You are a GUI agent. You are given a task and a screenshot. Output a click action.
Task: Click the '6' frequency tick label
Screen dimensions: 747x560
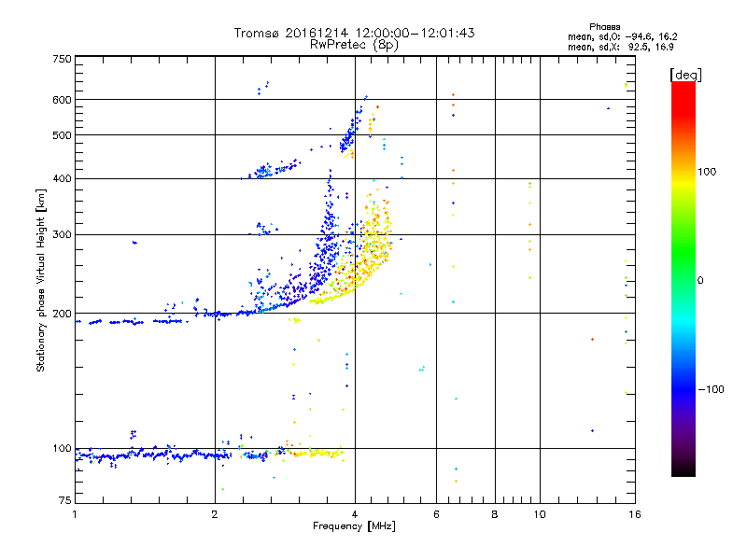(x=436, y=514)
